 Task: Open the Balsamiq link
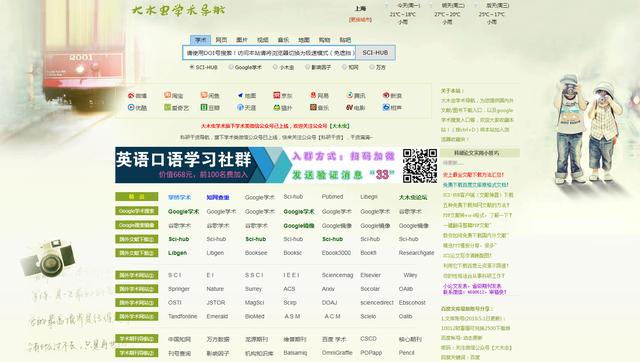click(x=295, y=353)
